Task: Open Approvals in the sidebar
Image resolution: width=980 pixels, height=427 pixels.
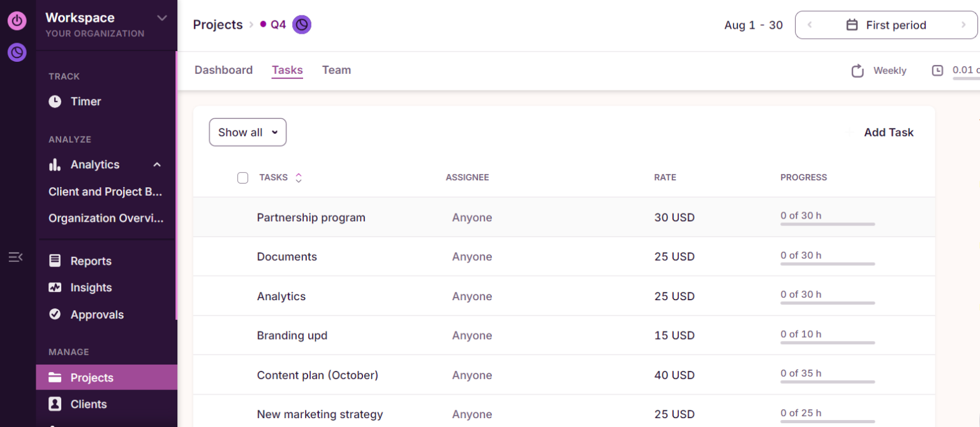Action: 97,314
